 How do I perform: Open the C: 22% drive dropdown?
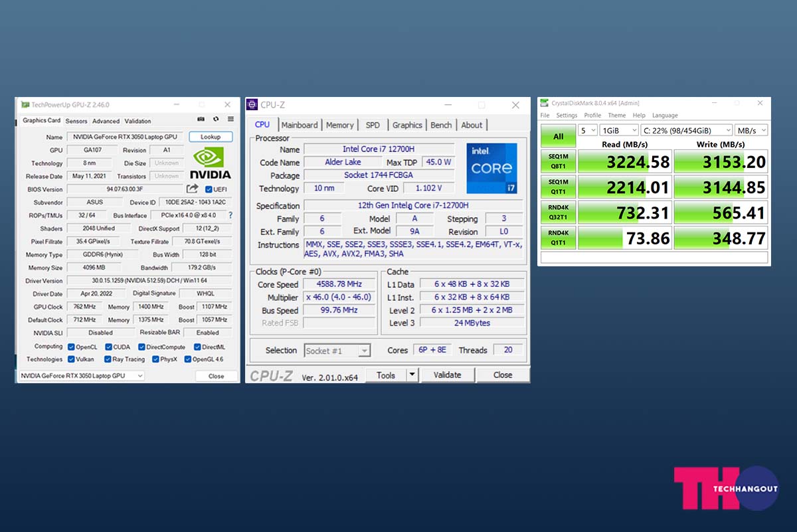[687, 130]
